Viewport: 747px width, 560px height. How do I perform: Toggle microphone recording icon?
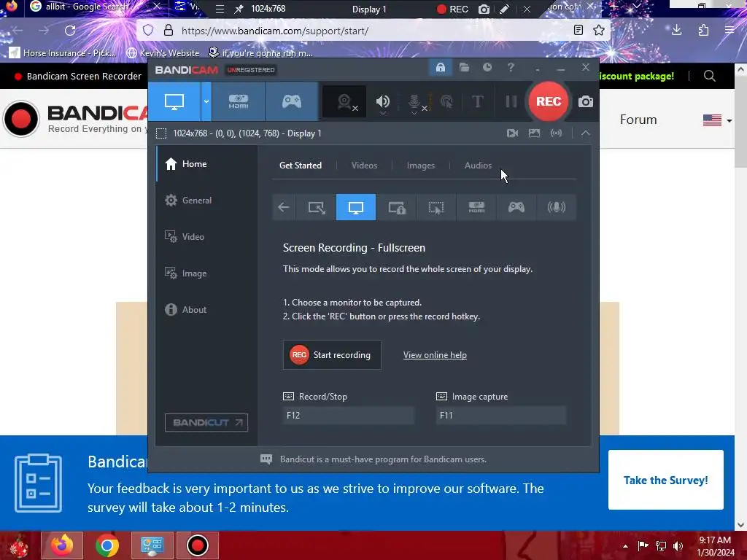(x=414, y=102)
